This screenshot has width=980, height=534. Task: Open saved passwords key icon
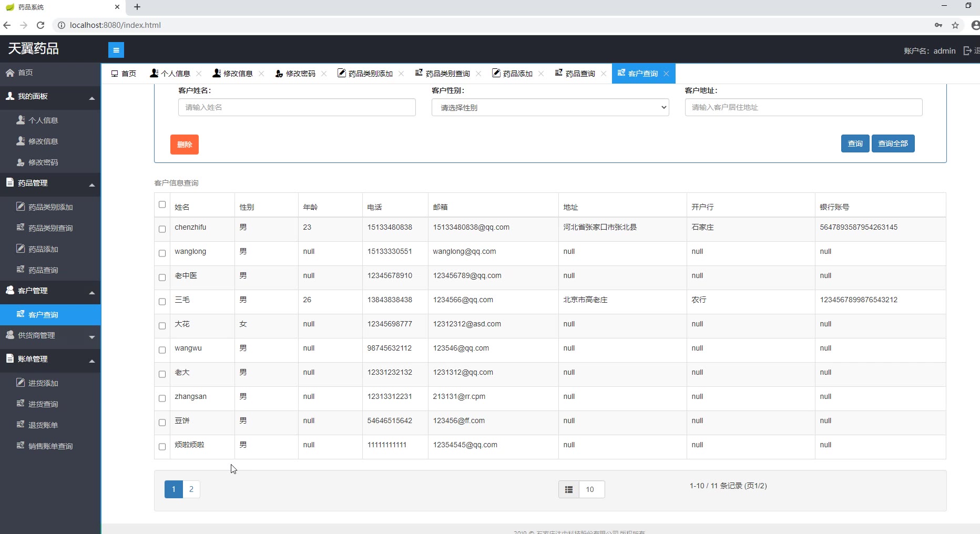[938, 25]
